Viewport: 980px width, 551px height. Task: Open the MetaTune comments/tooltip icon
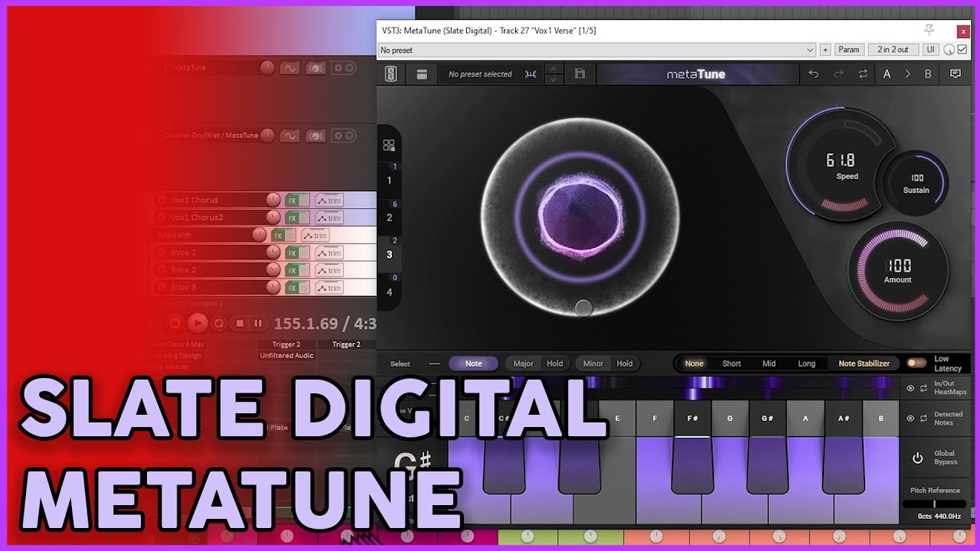tap(955, 74)
